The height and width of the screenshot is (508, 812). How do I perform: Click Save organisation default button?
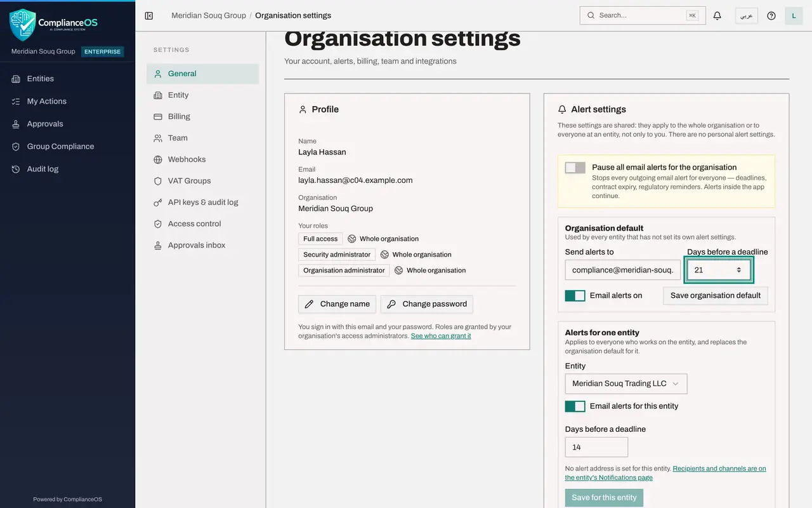[716, 295]
